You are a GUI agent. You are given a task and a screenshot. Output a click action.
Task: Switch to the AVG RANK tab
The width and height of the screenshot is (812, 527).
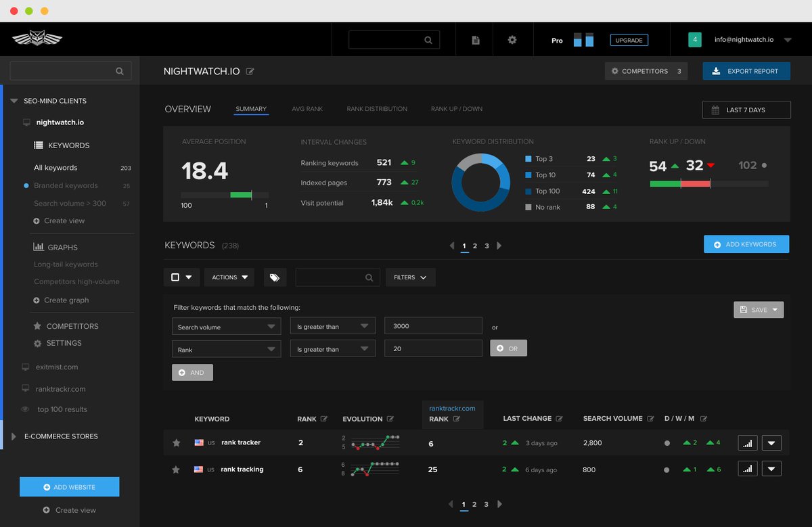coord(307,109)
